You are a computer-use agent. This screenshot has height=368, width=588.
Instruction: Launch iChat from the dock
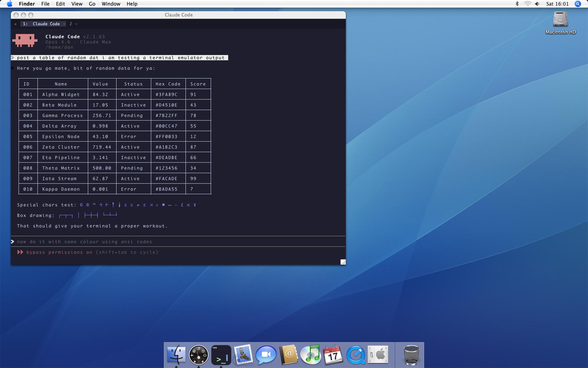tap(266, 355)
